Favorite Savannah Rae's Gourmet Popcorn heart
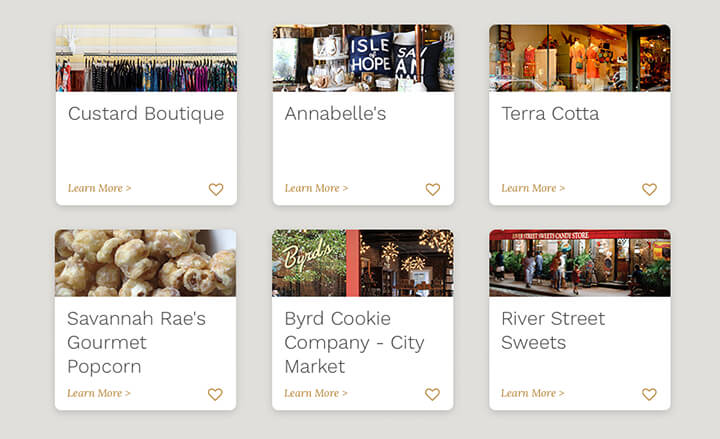 pyautogui.click(x=215, y=394)
